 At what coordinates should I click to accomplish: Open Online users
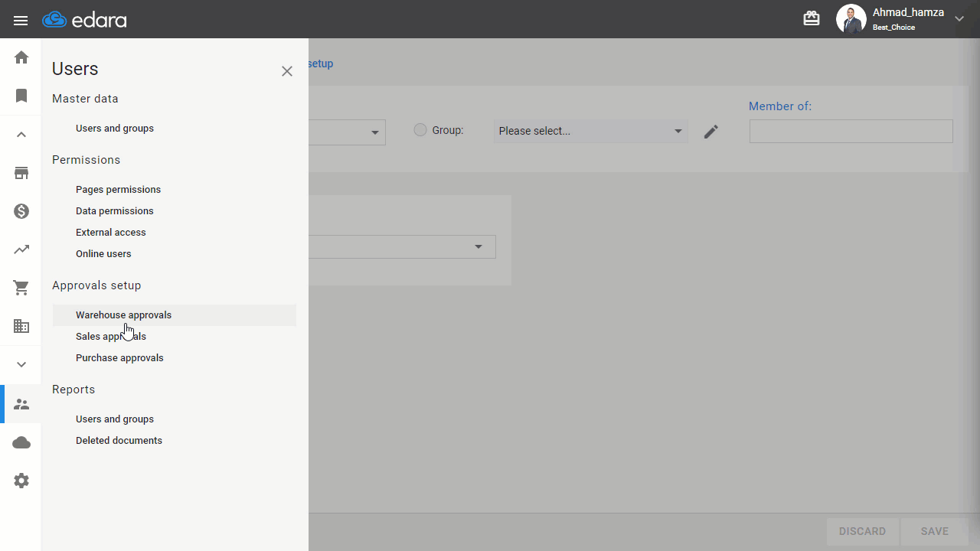click(103, 254)
